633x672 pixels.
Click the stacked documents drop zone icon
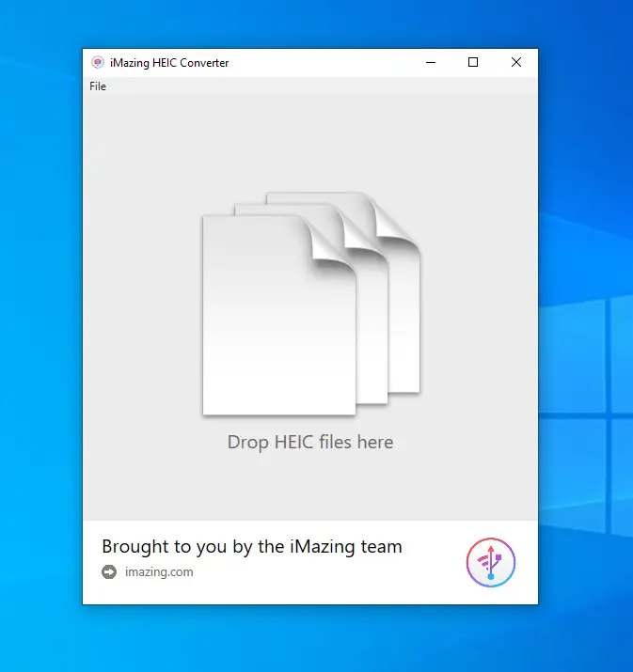coord(311,304)
